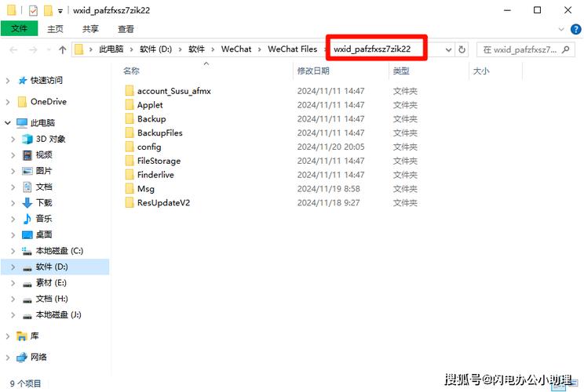Image resolution: width=584 pixels, height=392 pixels.
Task: Expand the 库 tree node
Action: 8,336
